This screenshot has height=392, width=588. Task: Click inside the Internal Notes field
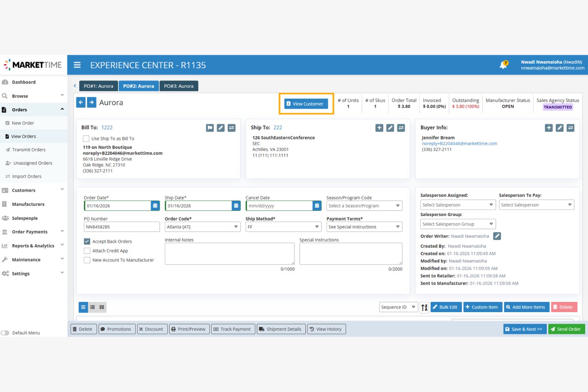pos(229,253)
